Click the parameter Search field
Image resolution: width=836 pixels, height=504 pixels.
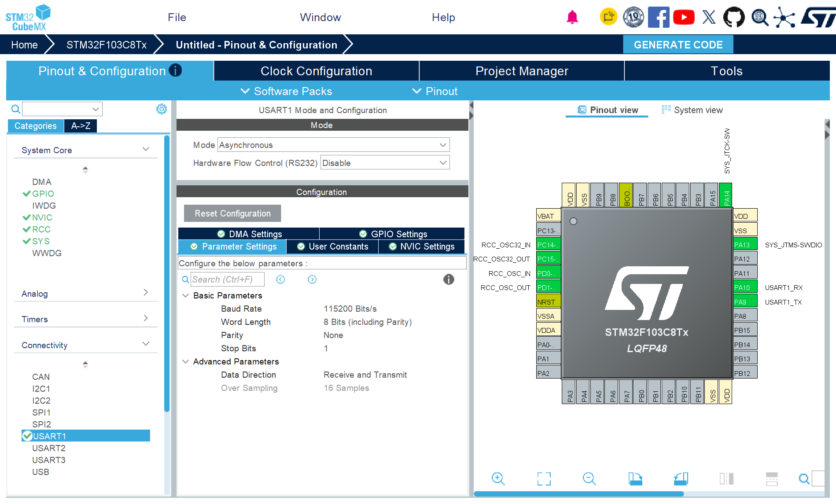pos(228,280)
